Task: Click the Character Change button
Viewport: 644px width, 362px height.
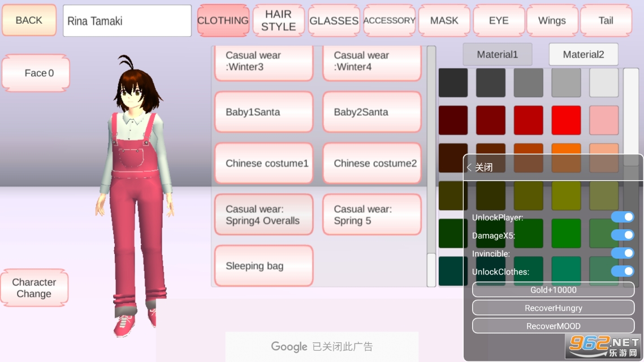Action: pos(34,288)
